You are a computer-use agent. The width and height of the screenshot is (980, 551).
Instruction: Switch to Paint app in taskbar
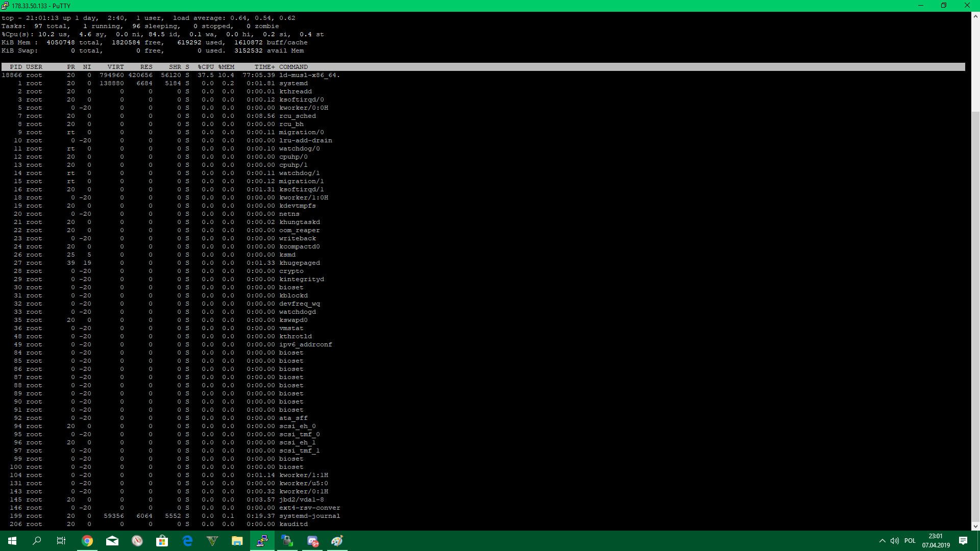[337, 541]
